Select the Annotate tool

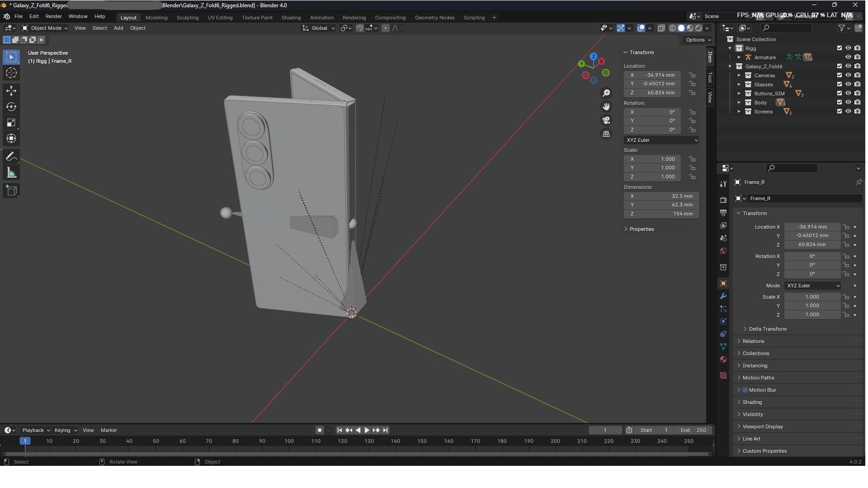click(11, 157)
